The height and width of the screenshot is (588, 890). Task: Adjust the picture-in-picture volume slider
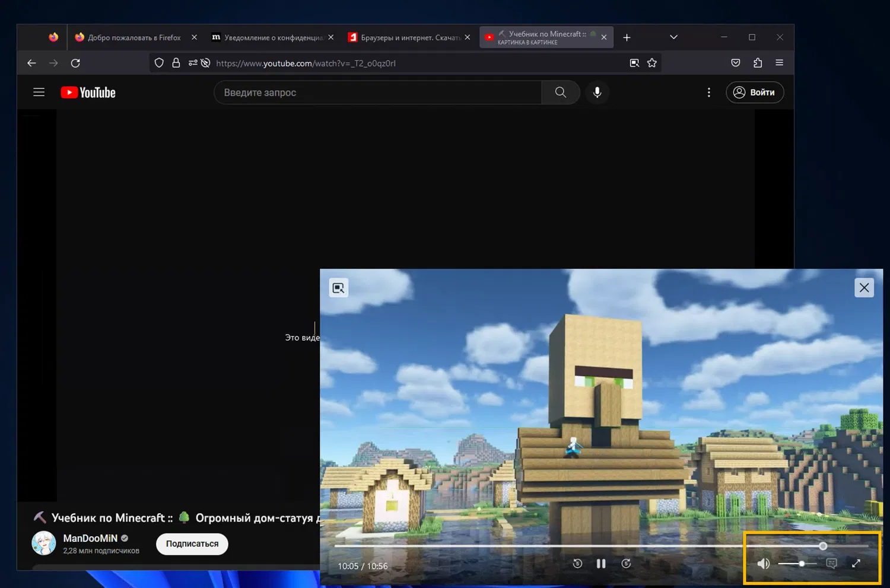point(797,564)
